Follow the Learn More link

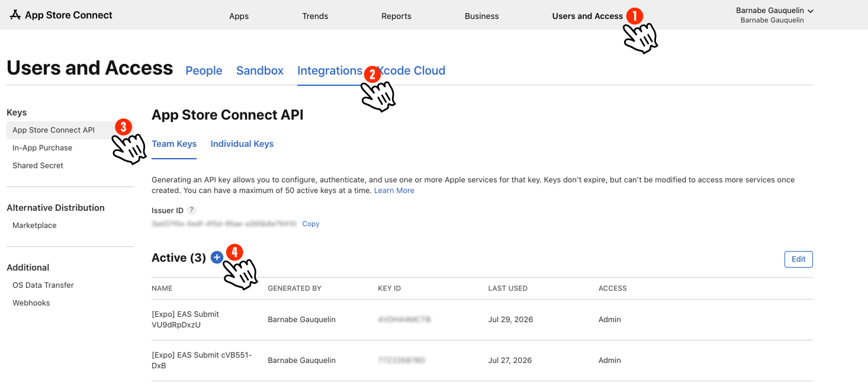click(394, 191)
